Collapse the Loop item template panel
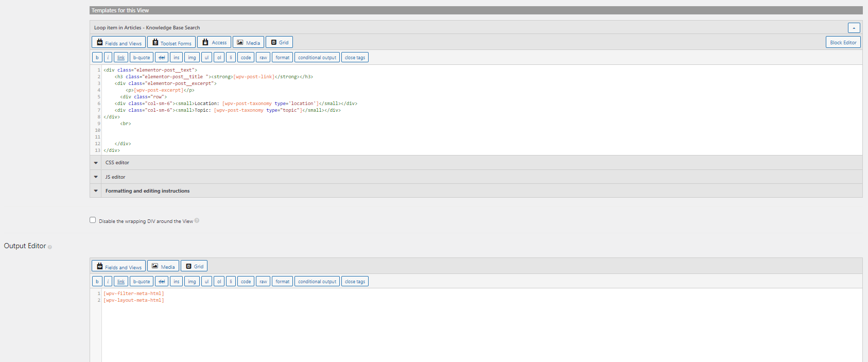This screenshot has width=868, height=362. tap(854, 28)
